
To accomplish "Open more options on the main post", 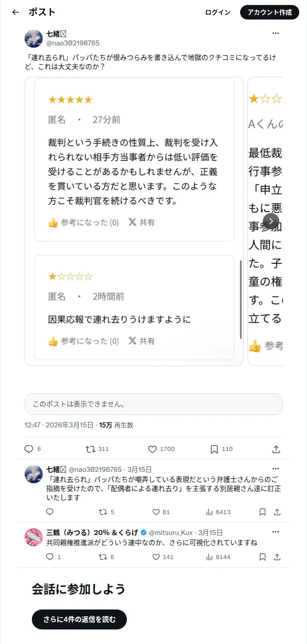I will click(x=276, y=33).
